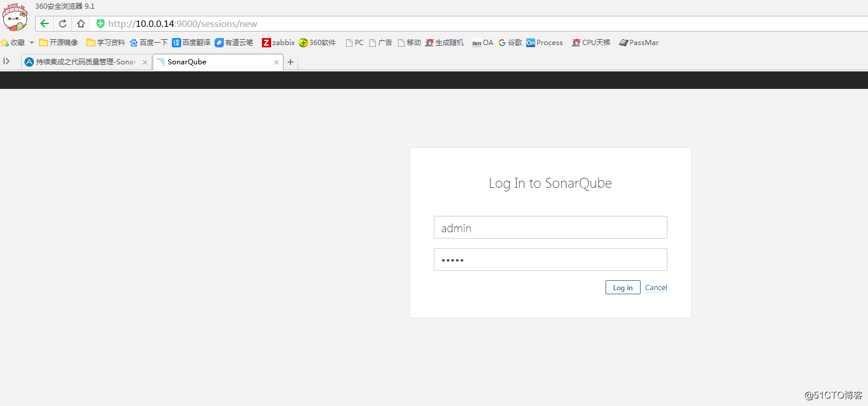Image resolution: width=868 pixels, height=406 pixels.
Task: Open the 360软件 bookmark
Action: 317,43
